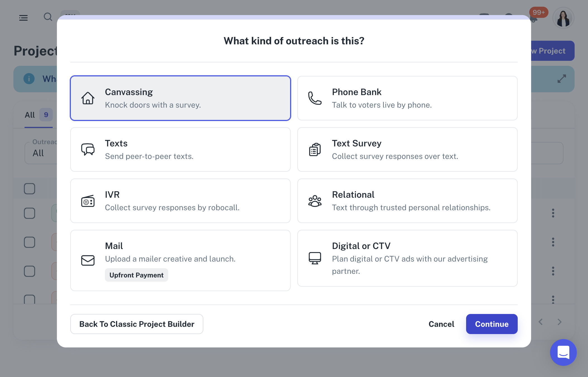Screen dimensions: 588x377
Task: Click the Upfront Payment badge
Action: 136,275
